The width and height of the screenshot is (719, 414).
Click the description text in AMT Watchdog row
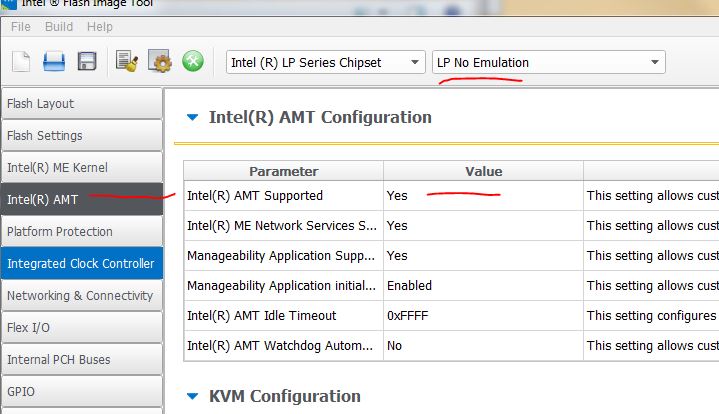click(653, 346)
